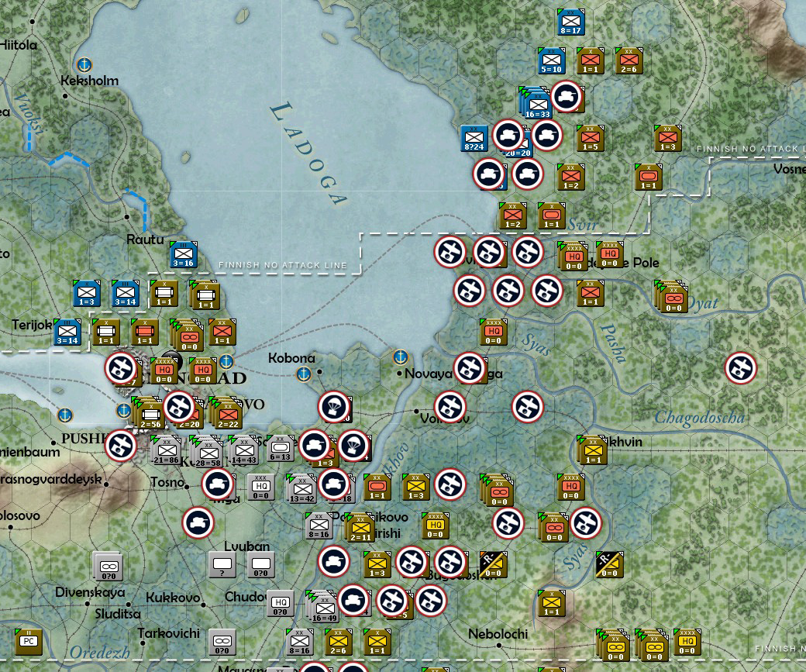Click the air mission marker next to Pushkin

[x=120, y=446]
